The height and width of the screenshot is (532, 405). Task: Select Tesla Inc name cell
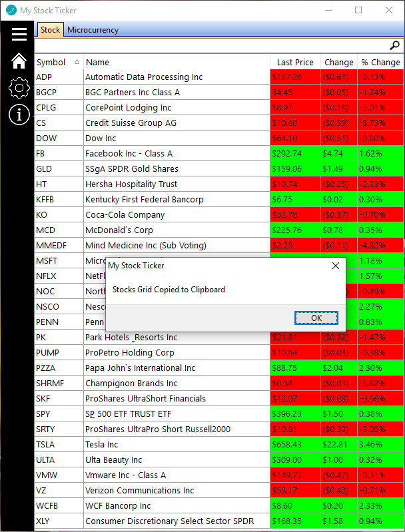coord(177,445)
